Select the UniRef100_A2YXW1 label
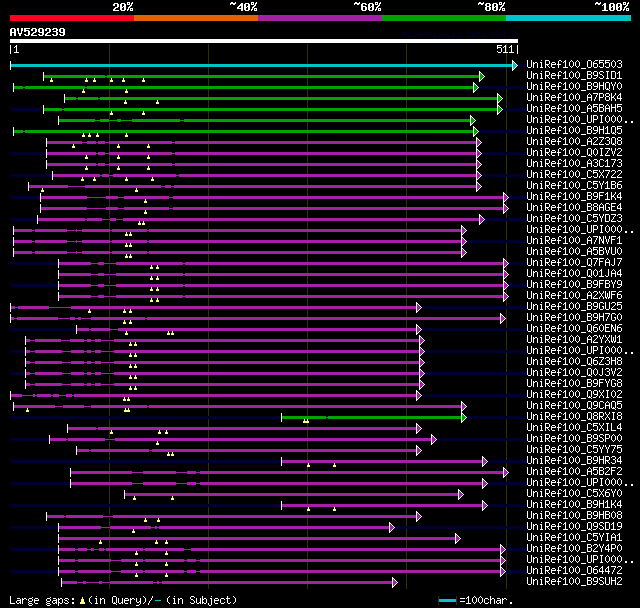 coord(574,340)
